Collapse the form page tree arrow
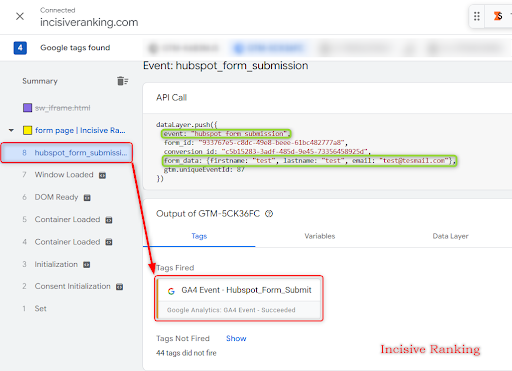Image resolution: width=512 pixels, height=371 pixels. tap(11, 130)
